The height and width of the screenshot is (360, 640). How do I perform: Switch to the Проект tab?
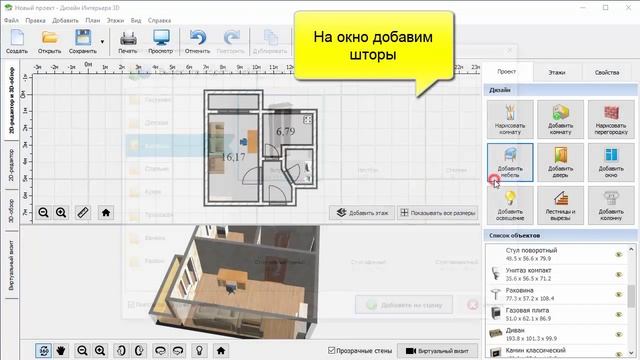coord(507,71)
